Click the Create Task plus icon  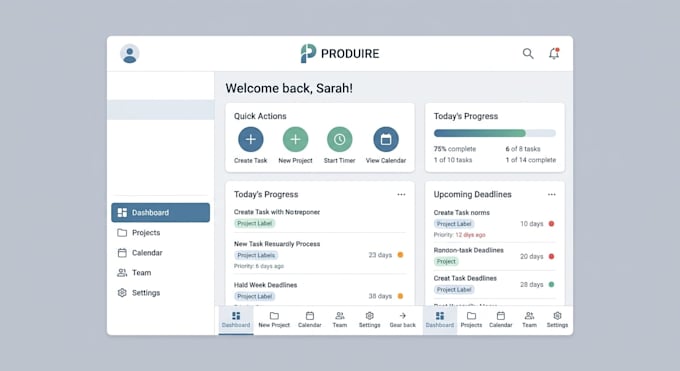tap(251, 139)
